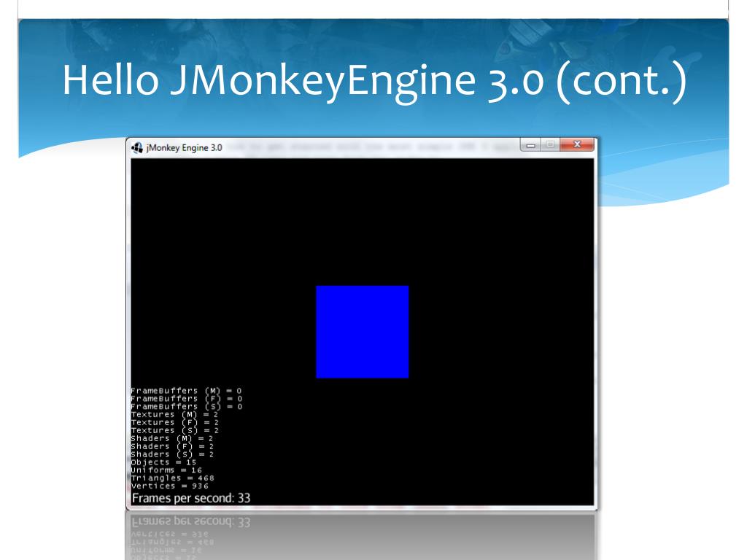Click the 'Textures (F) = 2' line
This screenshot has width=747, height=560.
point(175,422)
